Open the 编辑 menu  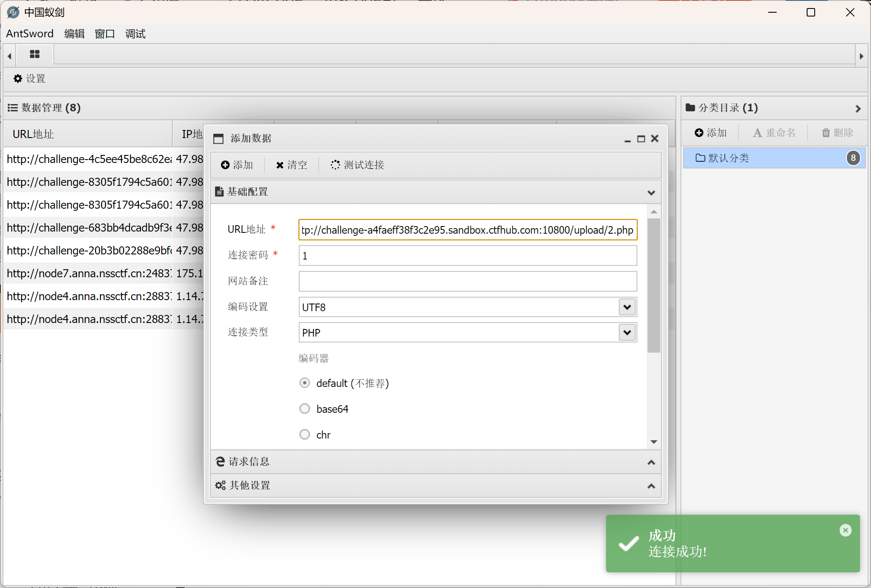(74, 34)
